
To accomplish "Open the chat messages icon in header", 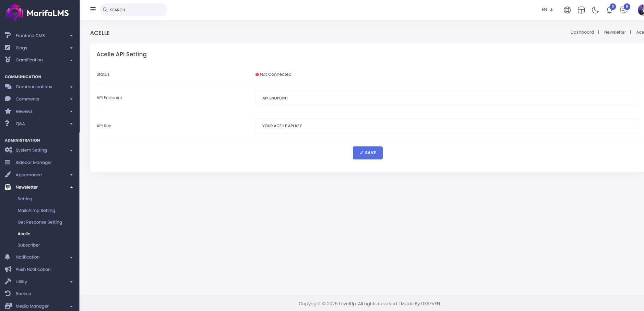I will pos(624,10).
